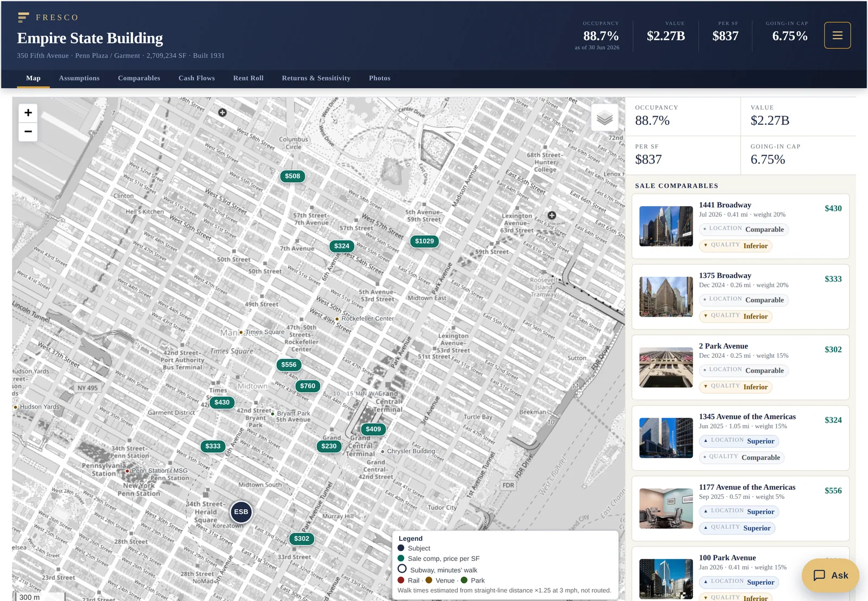Open the Rent Roll tab

(x=248, y=78)
